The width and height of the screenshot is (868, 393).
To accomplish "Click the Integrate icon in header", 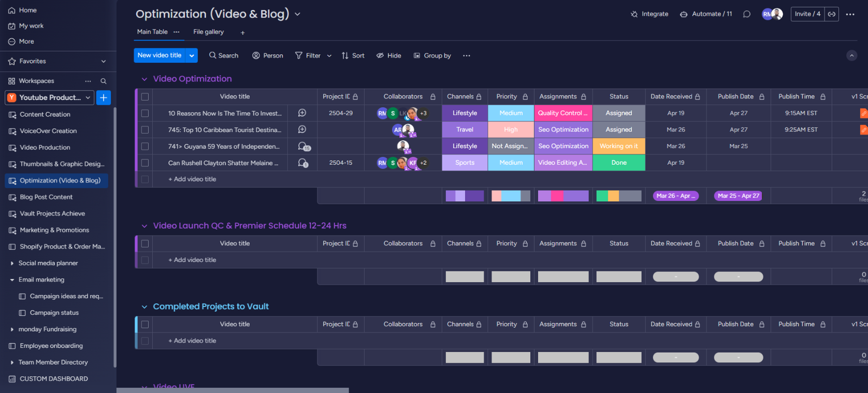I will (x=634, y=14).
